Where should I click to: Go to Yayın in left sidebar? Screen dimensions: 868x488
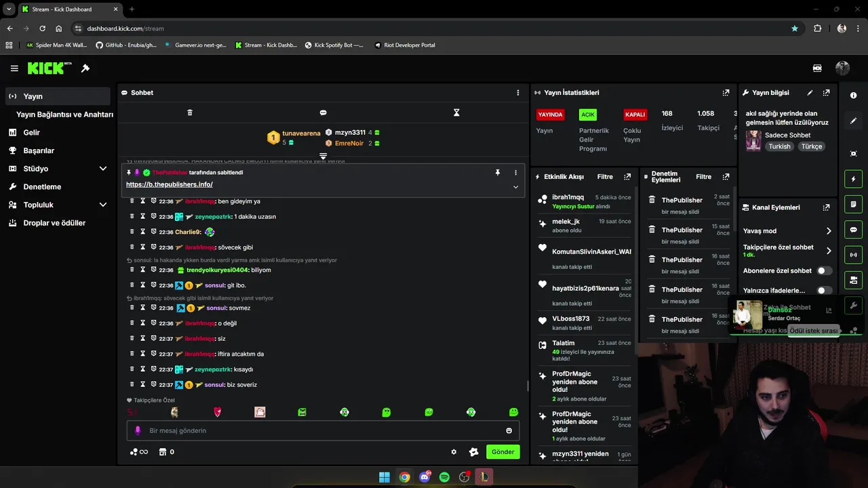click(58, 96)
